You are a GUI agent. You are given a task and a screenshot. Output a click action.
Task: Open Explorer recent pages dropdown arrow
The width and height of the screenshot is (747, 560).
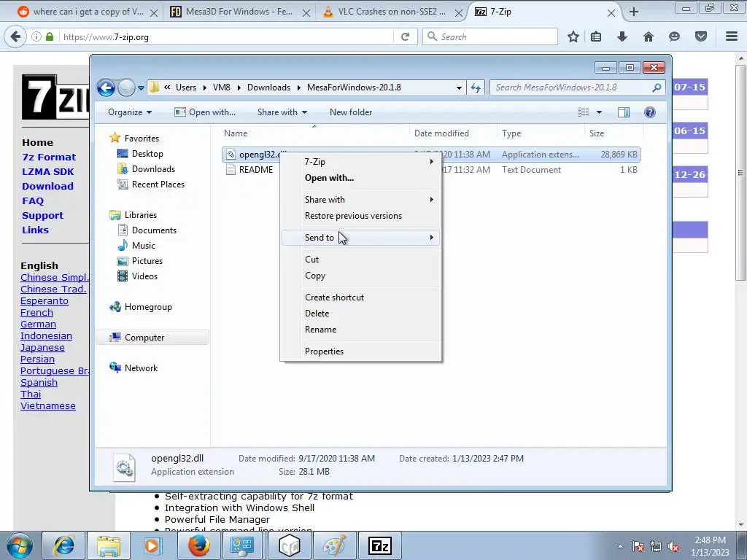coord(141,88)
